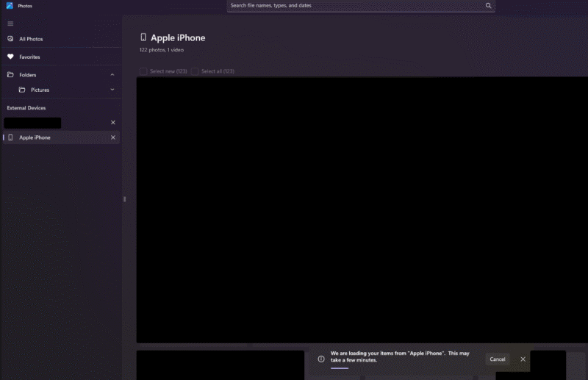The image size is (588, 380).
Task: Check the Select all (123) checkbox
Action: point(195,71)
